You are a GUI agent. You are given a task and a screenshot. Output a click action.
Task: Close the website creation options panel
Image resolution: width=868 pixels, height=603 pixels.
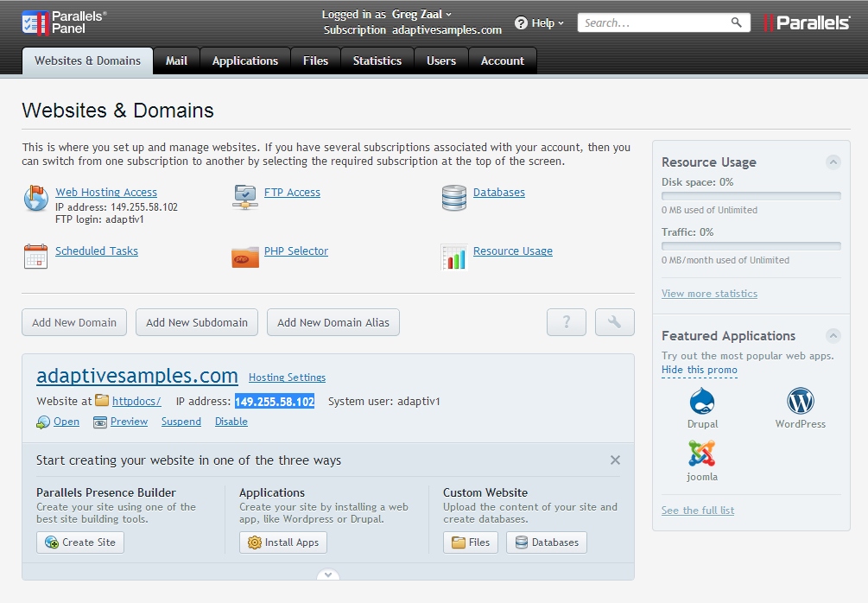615,460
